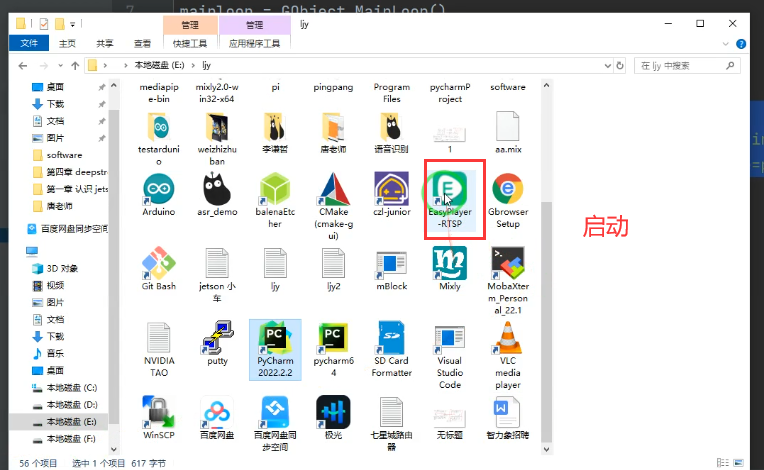Refresh the current folder view
The image size is (764, 470).
pyautogui.click(x=620, y=65)
